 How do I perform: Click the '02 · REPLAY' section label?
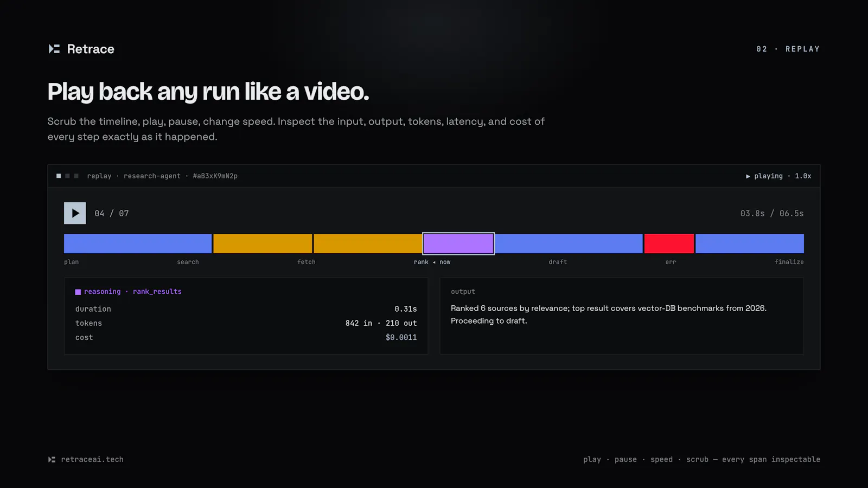pos(788,49)
